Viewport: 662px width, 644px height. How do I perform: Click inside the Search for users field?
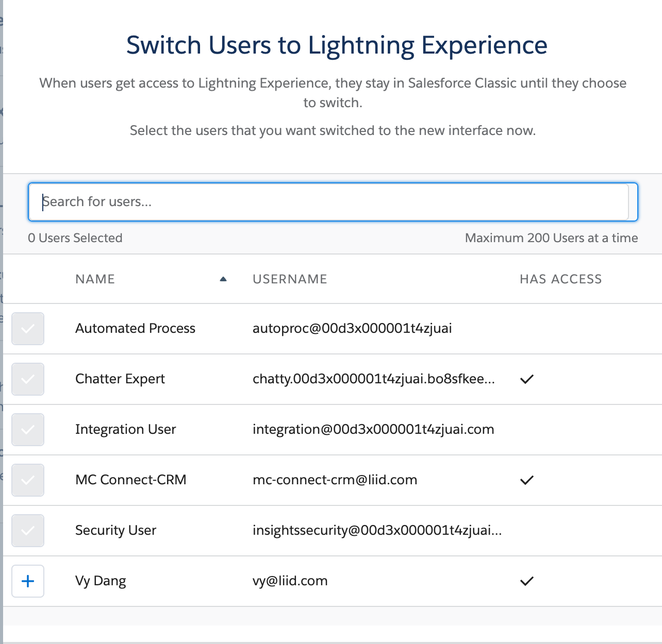(332, 201)
